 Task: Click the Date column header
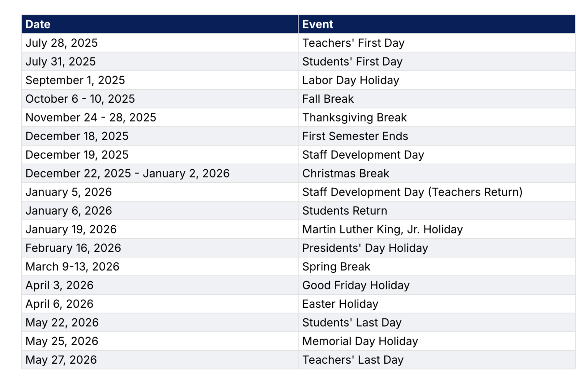(160, 24)
